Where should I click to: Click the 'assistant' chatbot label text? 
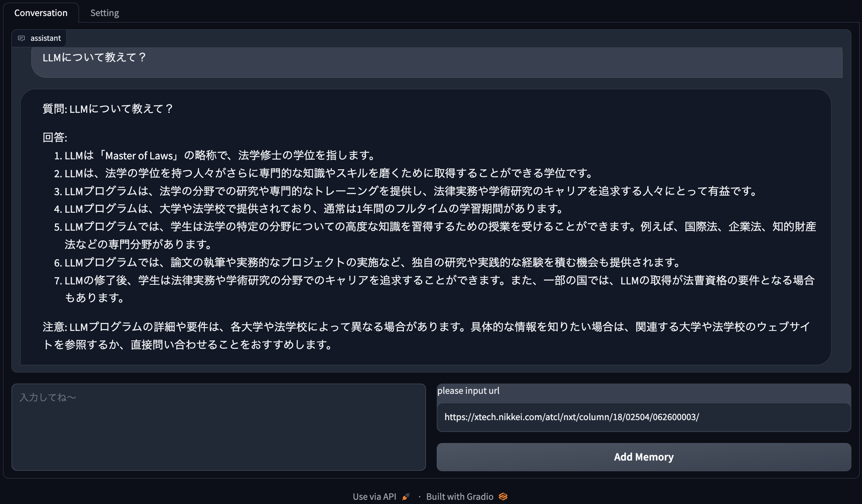(45, 39)
